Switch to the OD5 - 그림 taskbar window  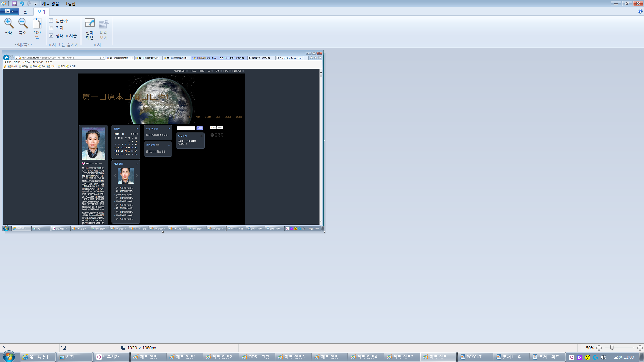coord(257,357)
